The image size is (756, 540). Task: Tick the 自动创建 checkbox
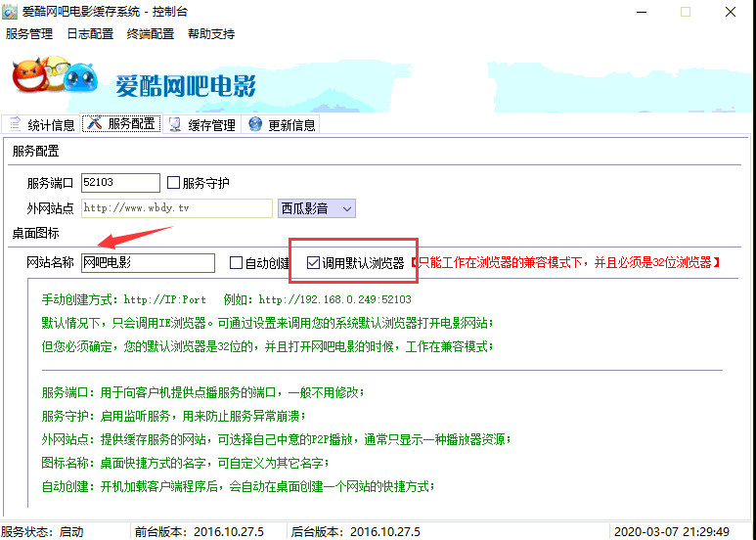tap(236, 263)
